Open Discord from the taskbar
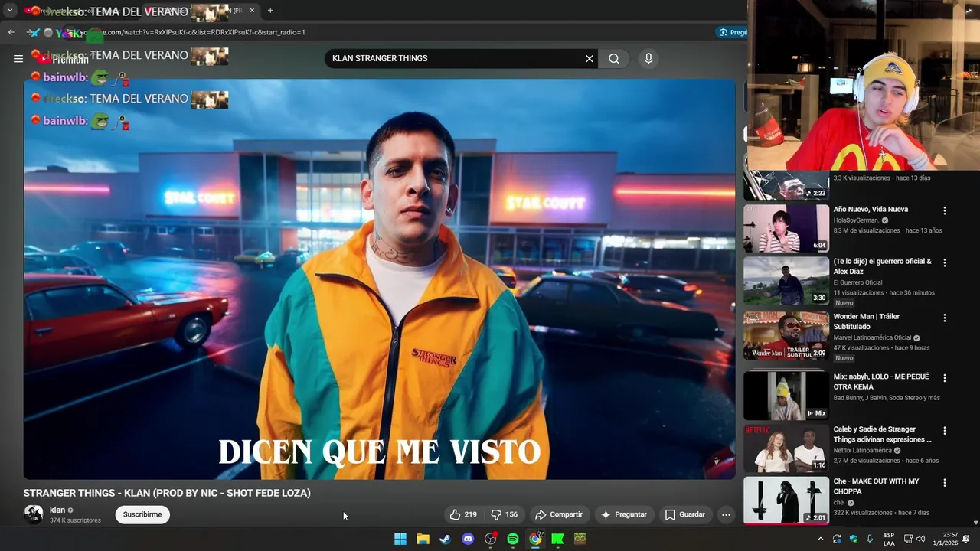Screen dimensions: 980x551 (x=468, y=539)
